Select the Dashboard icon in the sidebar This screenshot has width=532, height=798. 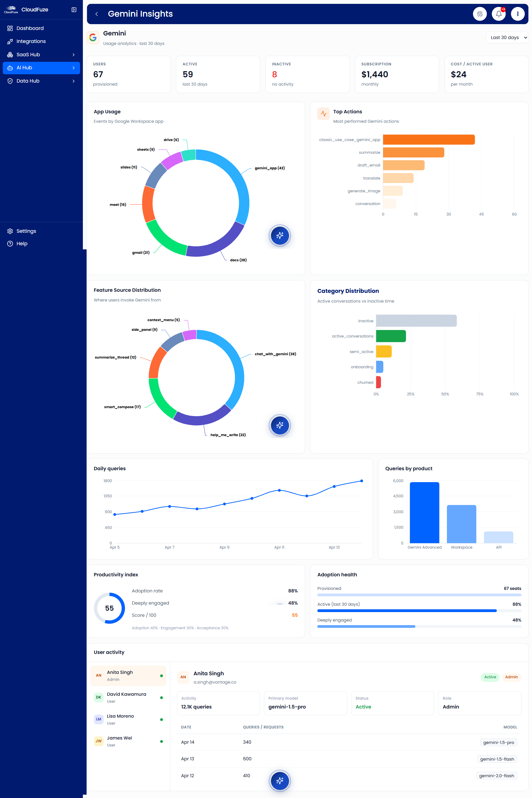click(10, 28)
